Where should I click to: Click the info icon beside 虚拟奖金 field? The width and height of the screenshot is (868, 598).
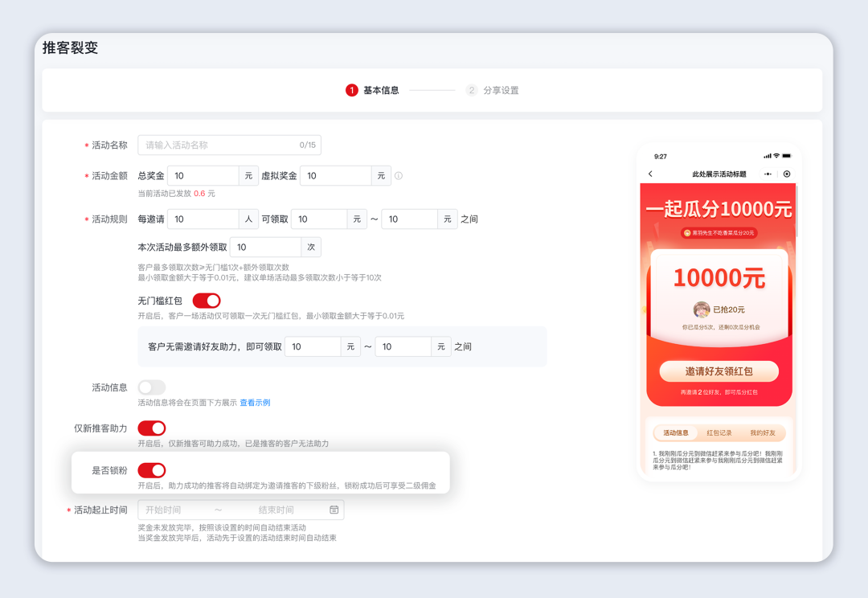(x=398, y=175)
